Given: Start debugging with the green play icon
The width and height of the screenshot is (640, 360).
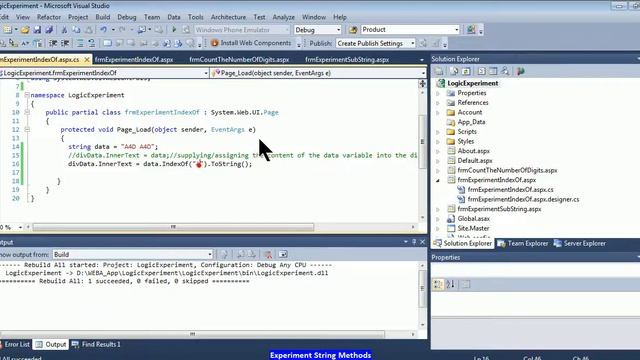Looking at the screenshot, I should [x=174, y=30].
